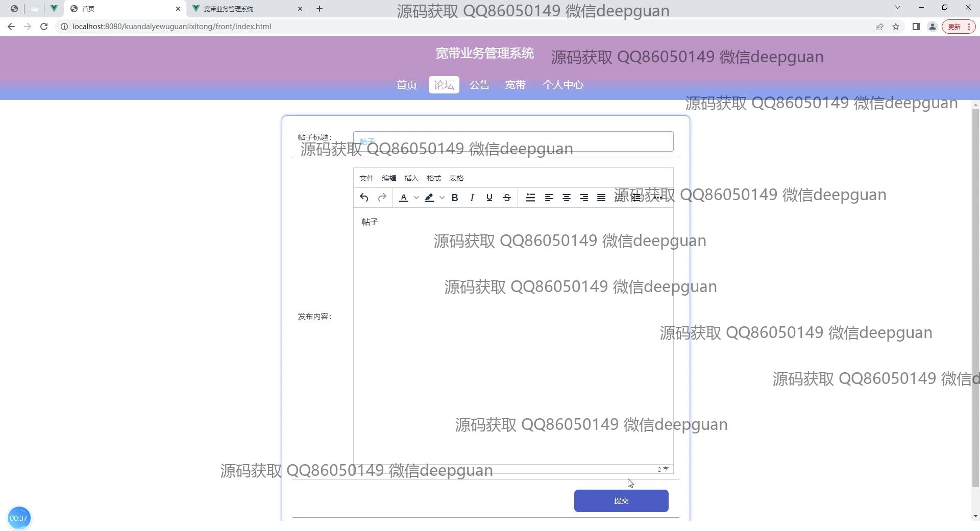Click the undo icon in editor toolbar
Viewport: 980px width, 531px height.
pyautogui.click(x=364, y=198)
